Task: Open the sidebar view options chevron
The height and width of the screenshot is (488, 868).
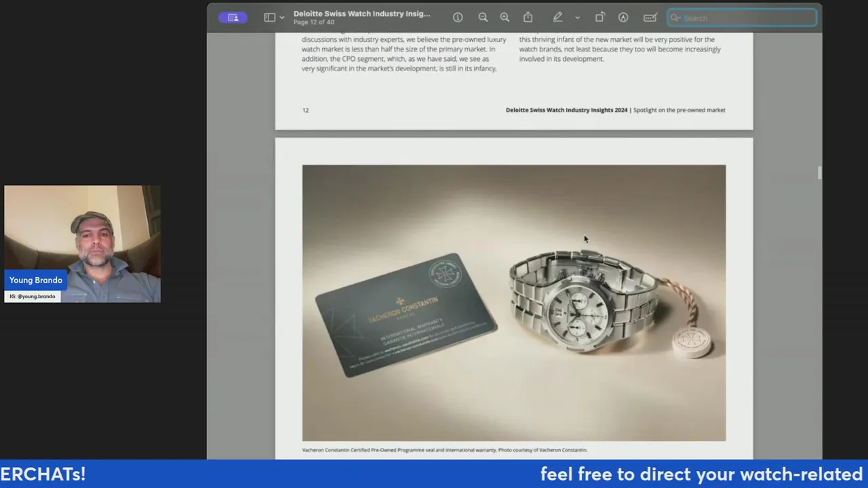Action: tap(282, 18)
